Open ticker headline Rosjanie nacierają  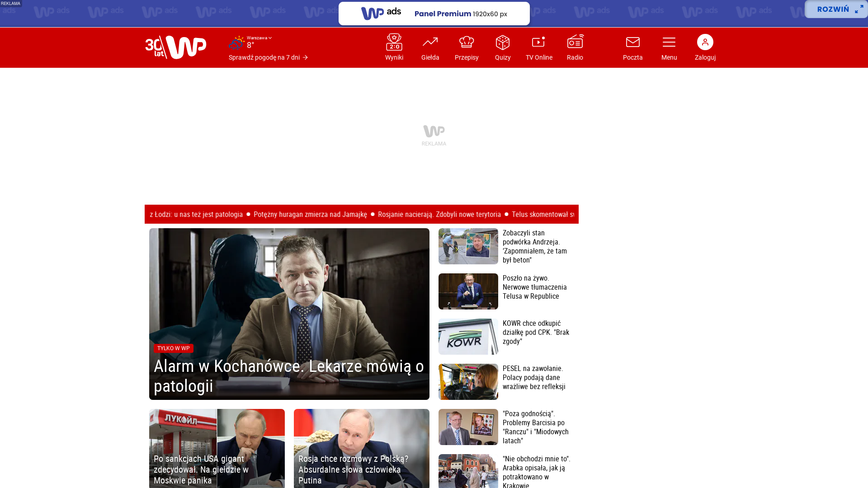tap(439, 214)
